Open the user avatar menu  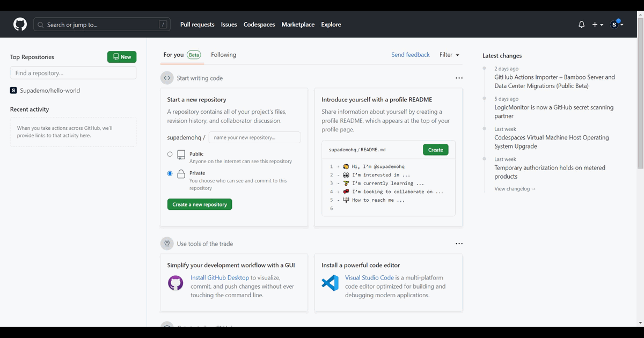[x=617, y=25]
